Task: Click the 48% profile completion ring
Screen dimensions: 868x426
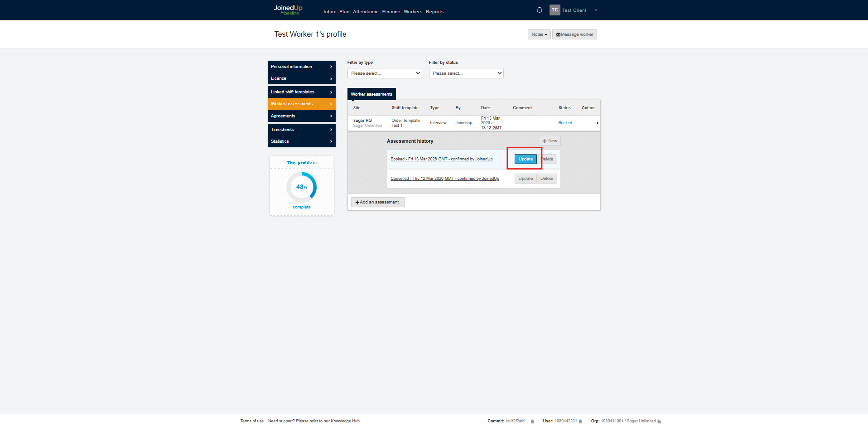Action: tap(301, 187)
